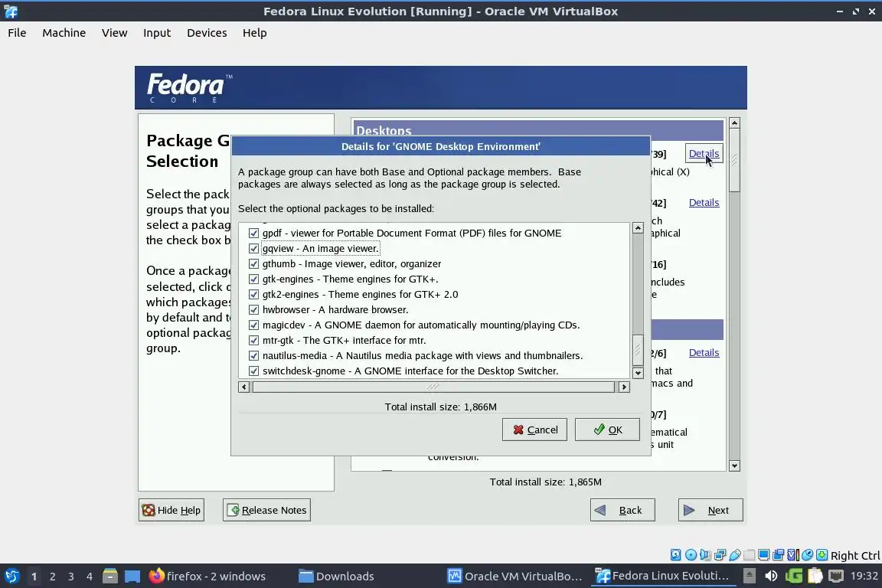
Task: Click the package group pane scroll down arrow
Action: 734,466
